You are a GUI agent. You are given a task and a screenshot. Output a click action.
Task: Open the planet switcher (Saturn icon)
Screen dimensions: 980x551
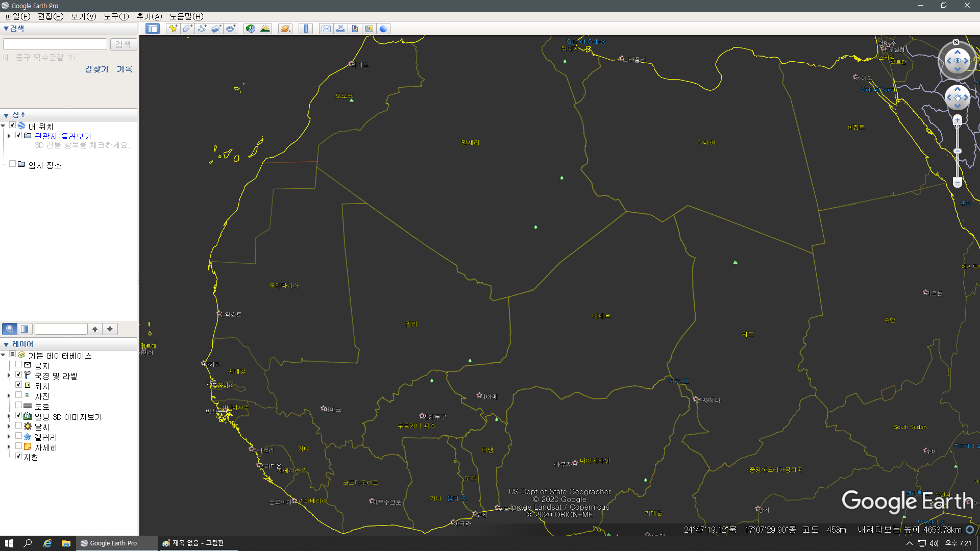[285, 29]
